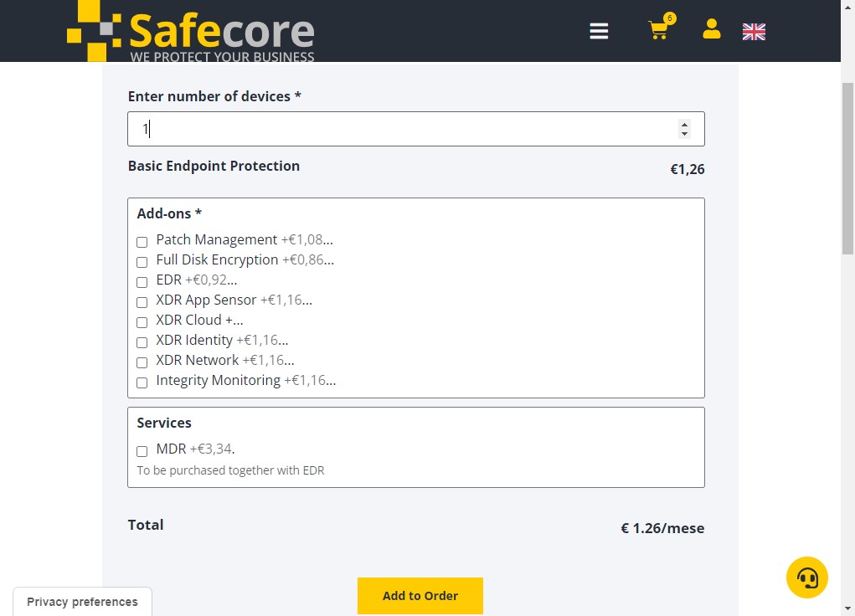Screen dimensions: 855x616
Task: Decrease device count with down arrow
Action: click(x=684, y=134)
